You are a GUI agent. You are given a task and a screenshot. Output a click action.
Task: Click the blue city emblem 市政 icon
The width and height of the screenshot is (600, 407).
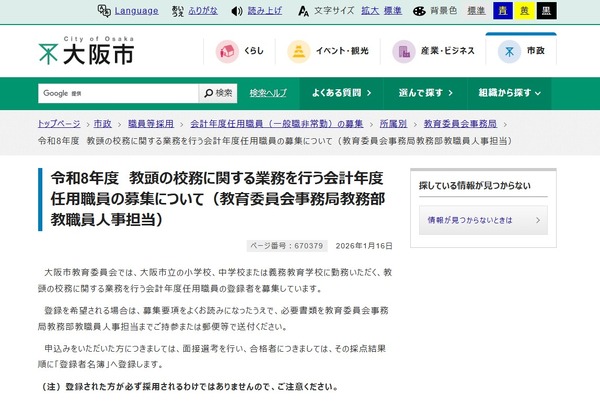509,51
